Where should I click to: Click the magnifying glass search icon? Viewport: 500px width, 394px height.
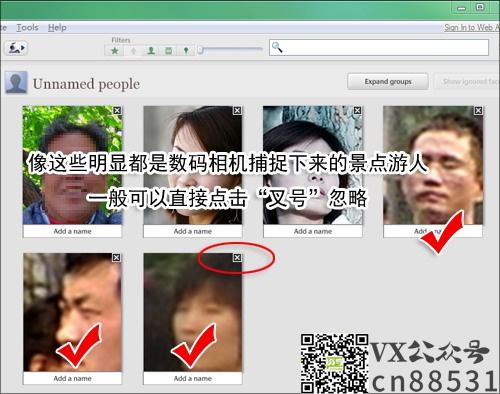pyautogui.click(x=277, y=47)
